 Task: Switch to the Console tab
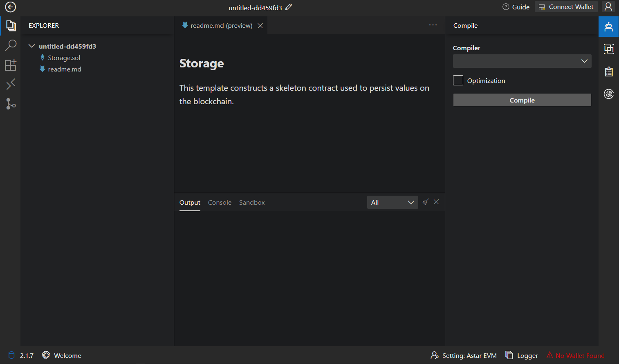220,202
